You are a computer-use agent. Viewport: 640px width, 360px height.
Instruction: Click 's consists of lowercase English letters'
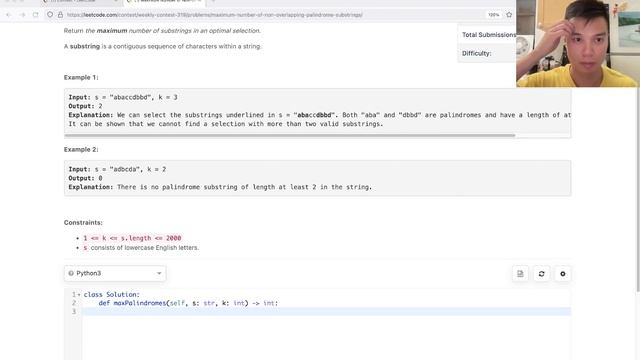click(141, 248)
